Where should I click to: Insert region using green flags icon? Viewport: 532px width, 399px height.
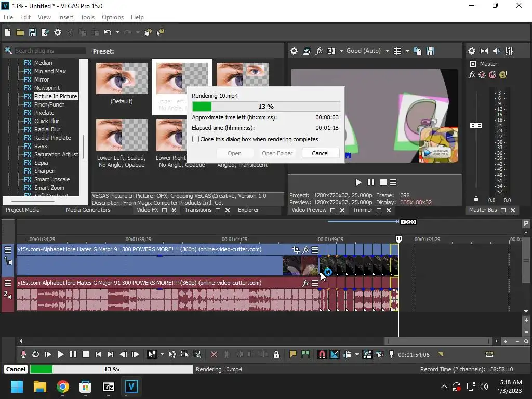(x=305, y=354)
